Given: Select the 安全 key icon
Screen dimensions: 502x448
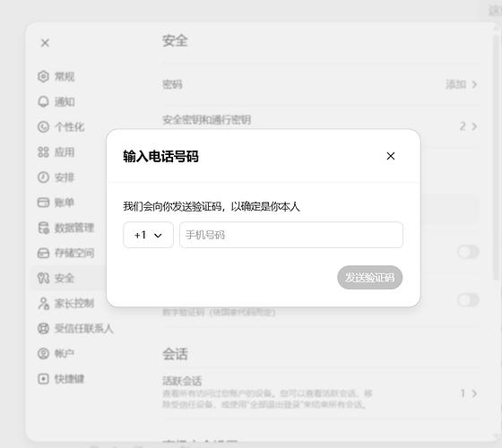Looking at the screenshot, I should [x=43, y=278].
